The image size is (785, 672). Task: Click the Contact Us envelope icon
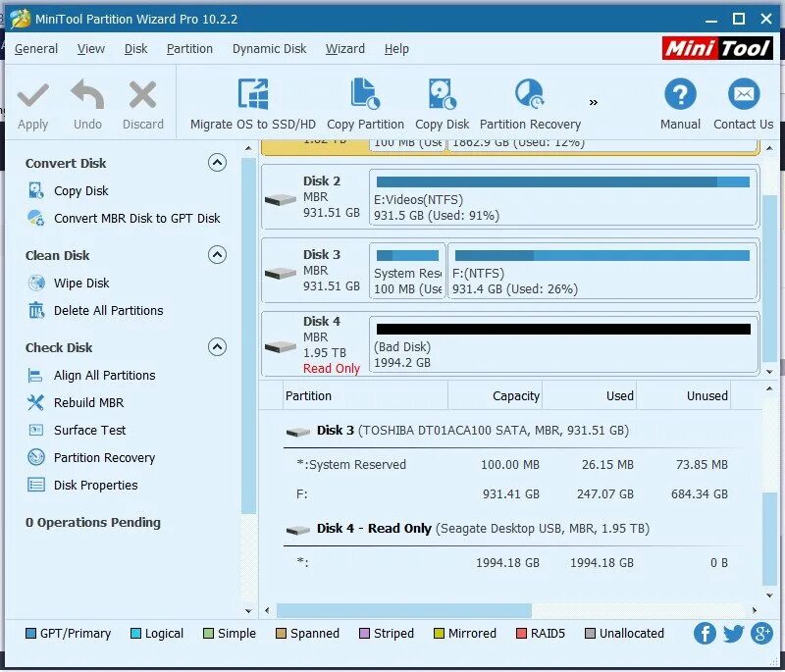(x=744, y=94)
